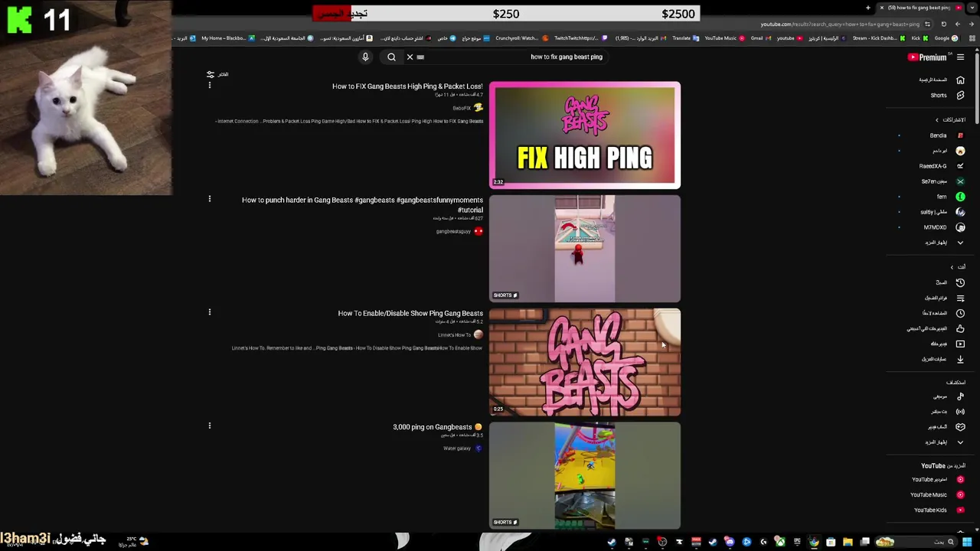Open the Bendia channel subscription
The height and width of the screenshot is (551, 980).
coord(946,135)
